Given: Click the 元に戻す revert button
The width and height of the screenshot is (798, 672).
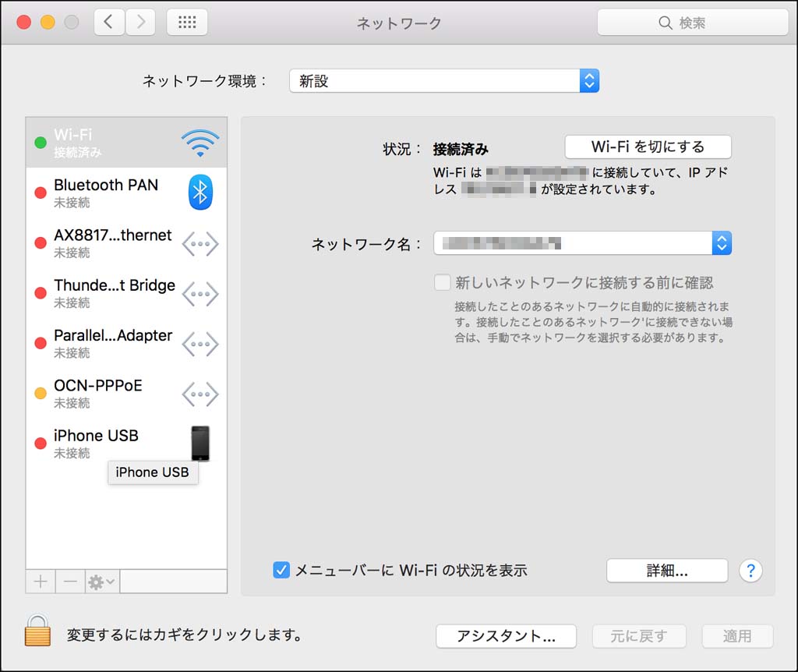Looking at the screenshot, I should click(x=639, y=636).
